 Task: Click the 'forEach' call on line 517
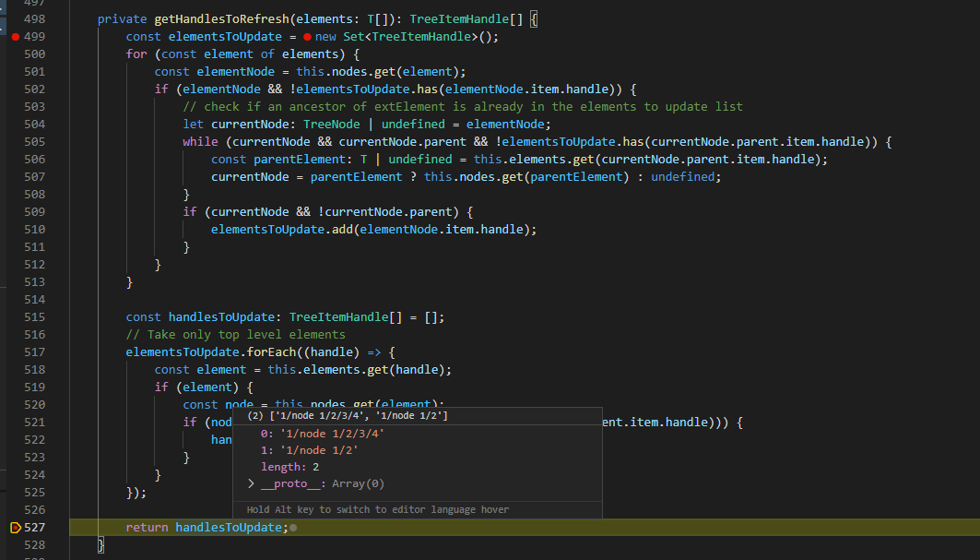click(271, 352)
